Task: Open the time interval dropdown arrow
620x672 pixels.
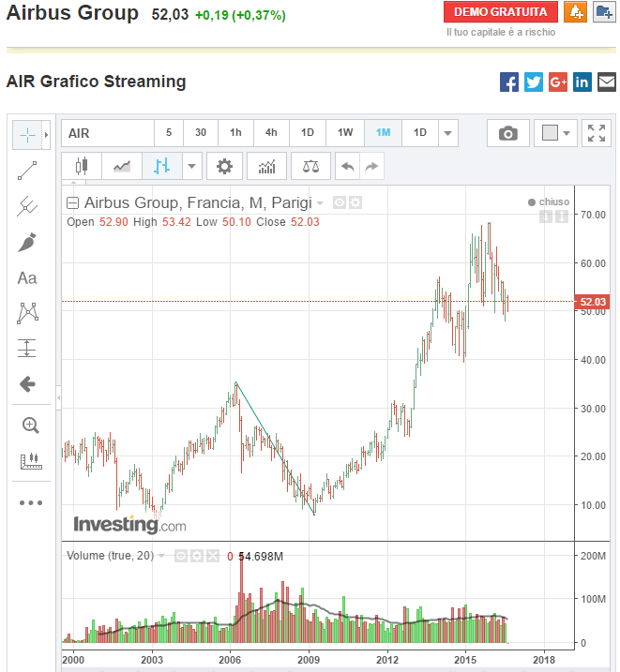Action: point(447,133)
